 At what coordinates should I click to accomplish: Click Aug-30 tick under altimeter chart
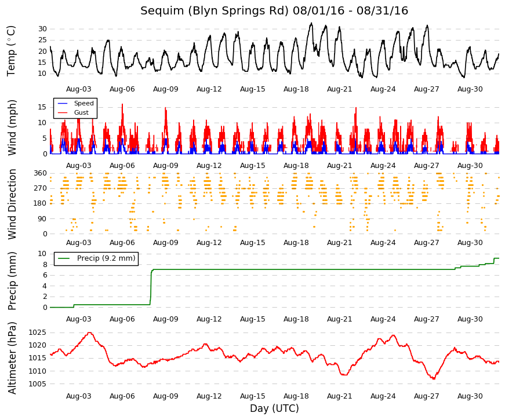(470, 396)
